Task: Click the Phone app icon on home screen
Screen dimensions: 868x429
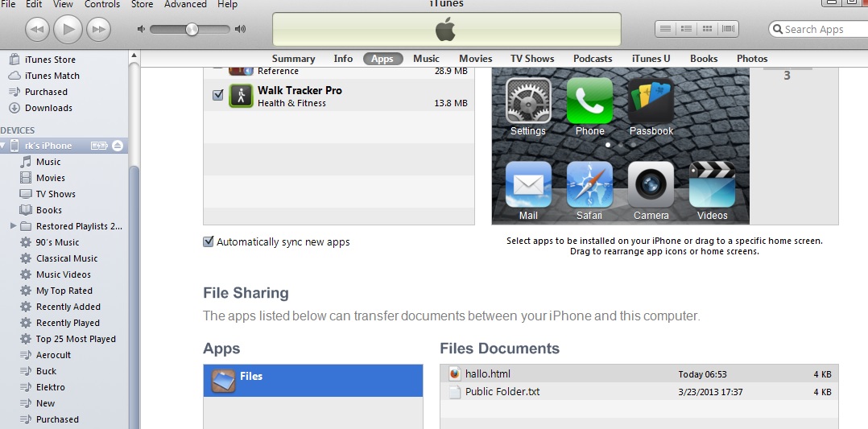Action: (x=589, y=101)
